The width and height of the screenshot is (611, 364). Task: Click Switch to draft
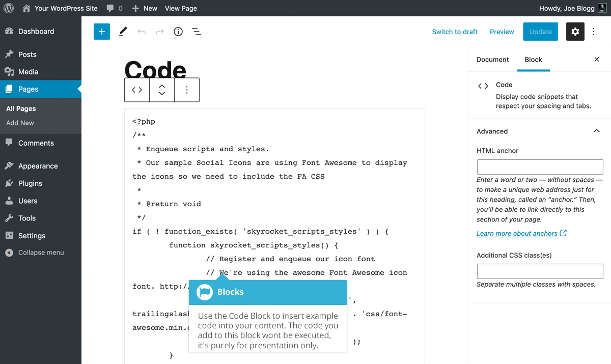click(x=455, y=32)
